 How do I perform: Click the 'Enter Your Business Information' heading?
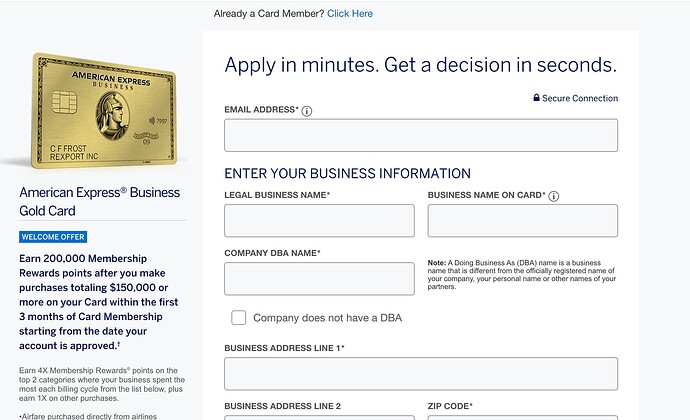tap(348, 173)
